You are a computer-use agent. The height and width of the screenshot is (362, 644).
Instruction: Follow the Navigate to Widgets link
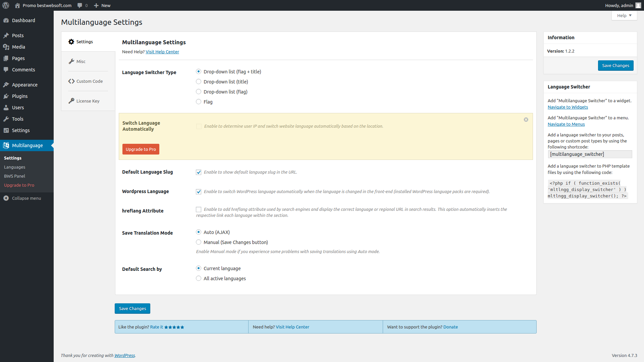(x=568, y=107)
